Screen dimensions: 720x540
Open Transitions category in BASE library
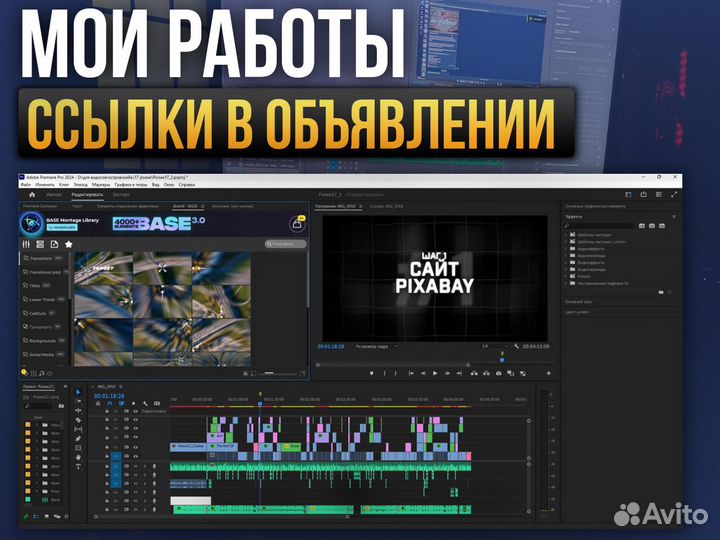tap(44, 259)
